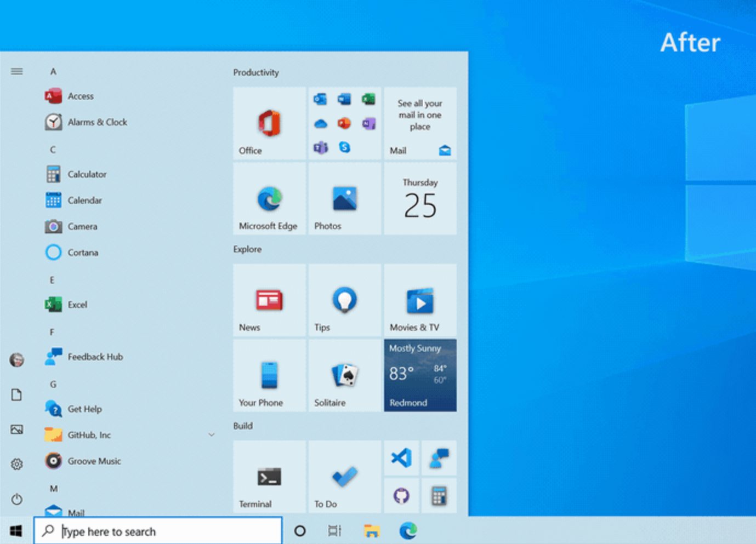Open the Tips tile
Viewport: 756px width, 544px height.
point(344,300)
